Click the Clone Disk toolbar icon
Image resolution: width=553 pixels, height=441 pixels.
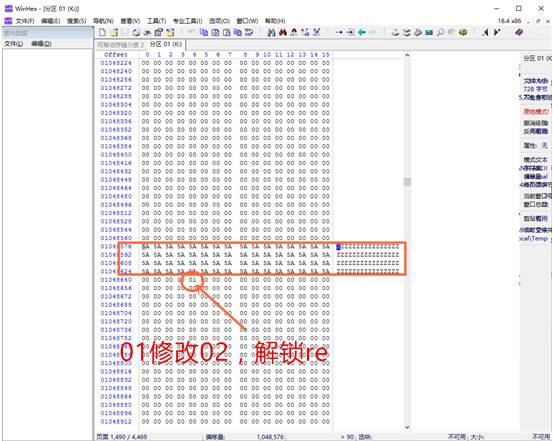pos(407,32)
